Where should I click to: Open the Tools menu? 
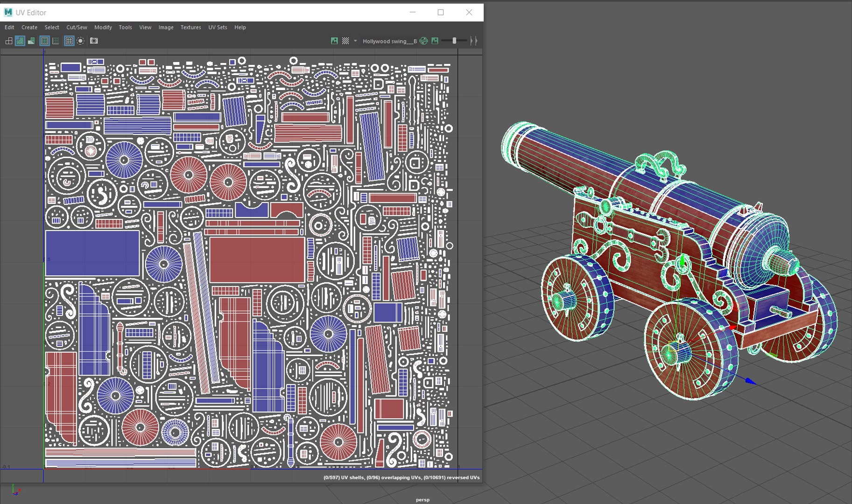125,28
